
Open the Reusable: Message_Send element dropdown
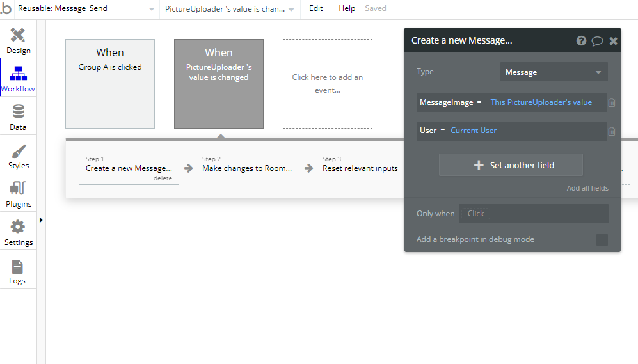click(86, 8)
